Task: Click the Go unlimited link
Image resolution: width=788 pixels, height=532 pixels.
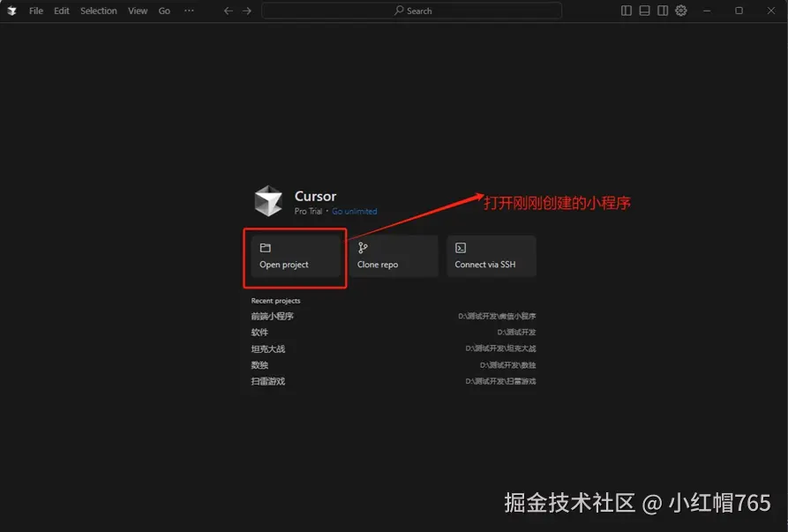Action: (x=355, y=212)
